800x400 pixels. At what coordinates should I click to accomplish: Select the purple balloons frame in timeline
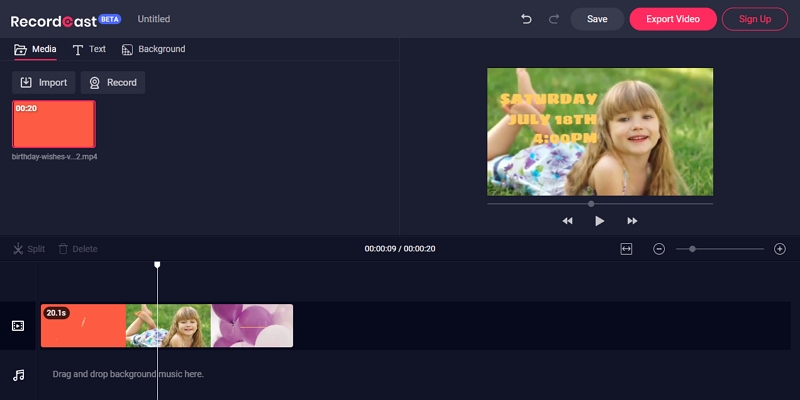[x=252, y=326]
